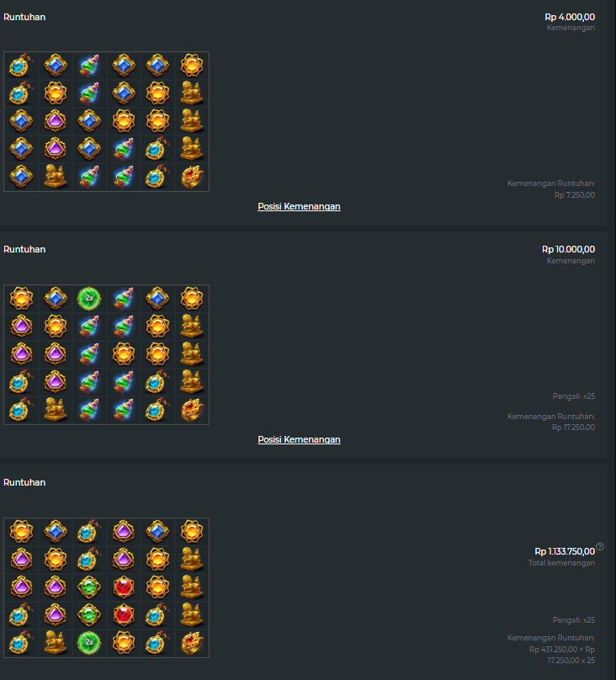Select lower green gem above 2x orb
616x680 pixels.
89,614
